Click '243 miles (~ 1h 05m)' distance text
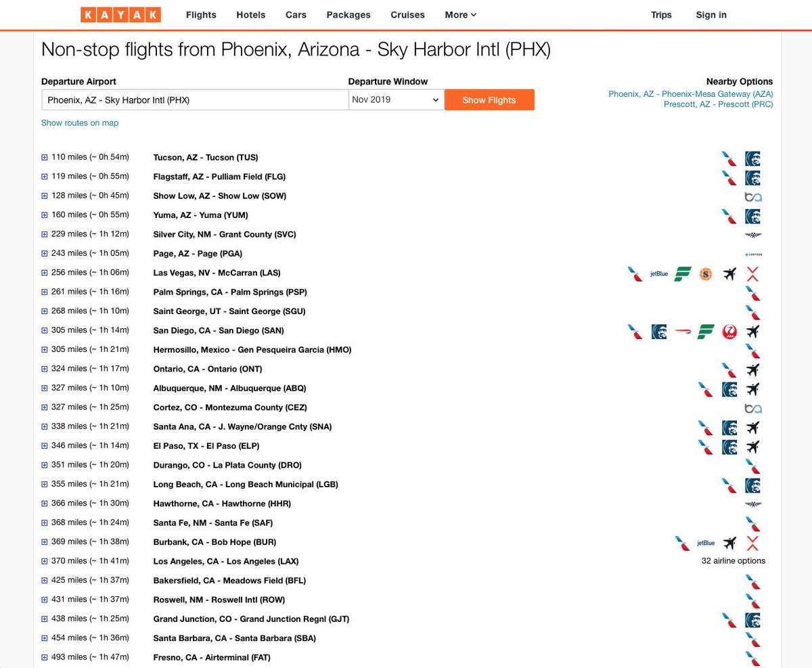This screenshot has width=812, height=668. 90,253
